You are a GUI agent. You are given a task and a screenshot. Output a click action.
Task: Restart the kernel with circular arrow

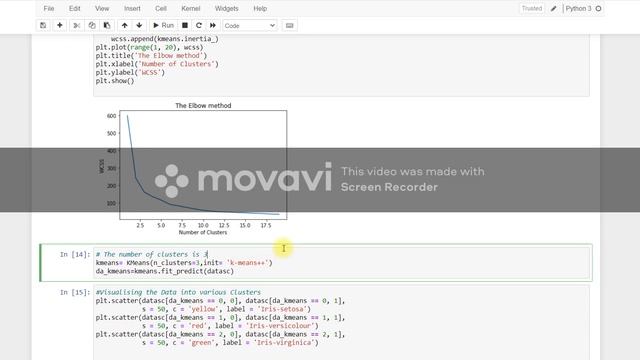coord(199,25)
